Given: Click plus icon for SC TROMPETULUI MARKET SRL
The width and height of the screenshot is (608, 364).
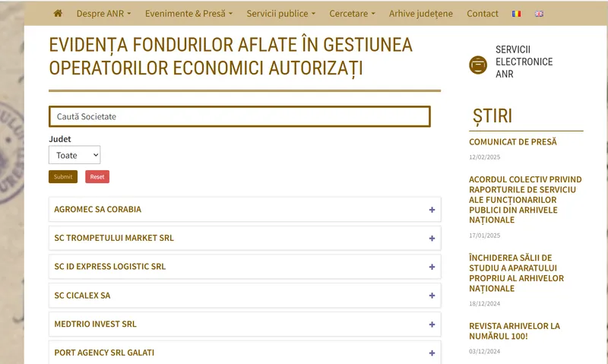Looking at the screenshot, I should coord(432,239).
